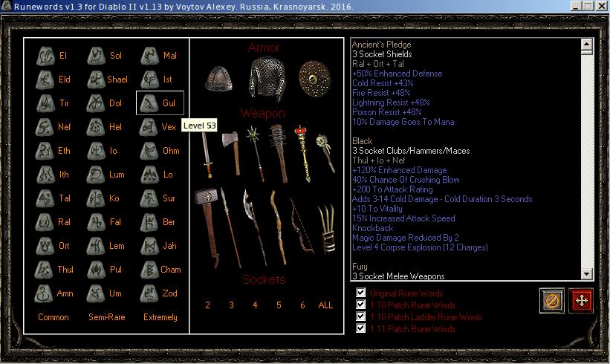Select the Lum rune stone
The height and width of the screenshot is (364, 610).
pos(96,175)
